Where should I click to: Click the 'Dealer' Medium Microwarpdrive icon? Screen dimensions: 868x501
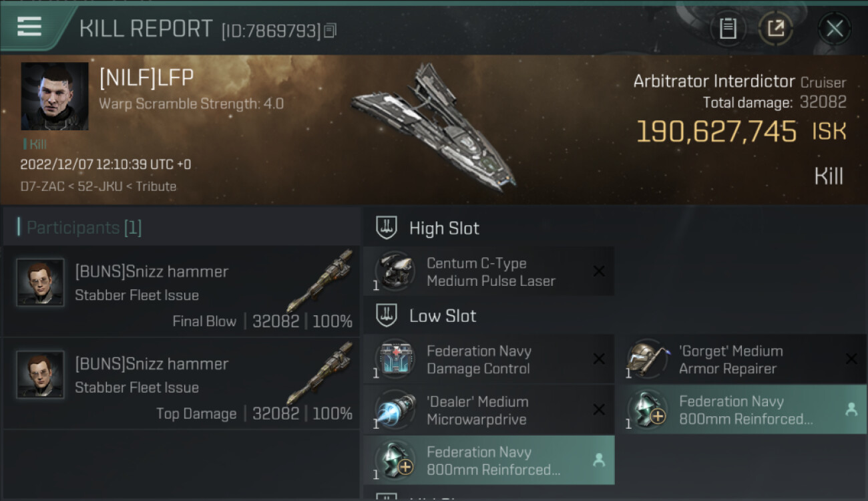tap(395, 410)
